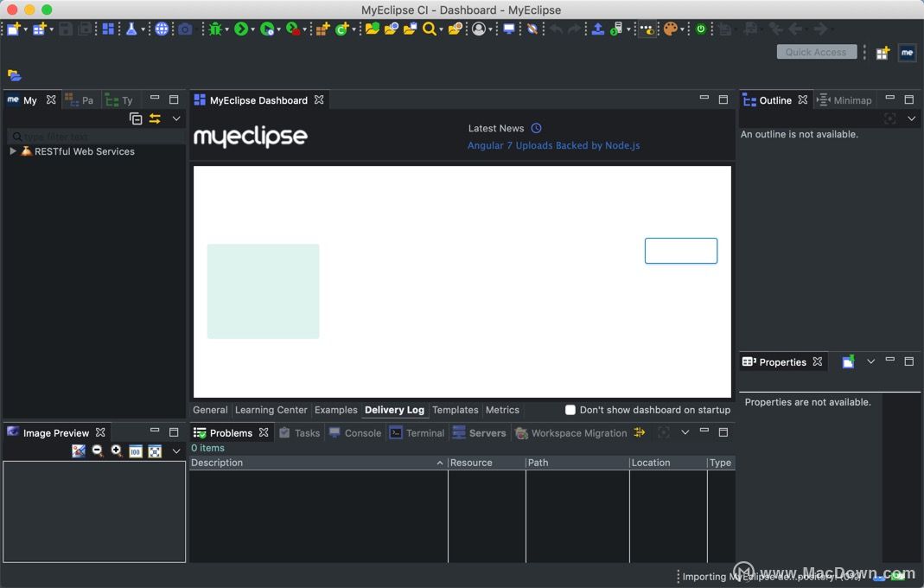Toggle the crossed-out globe icon

(532, 29)
